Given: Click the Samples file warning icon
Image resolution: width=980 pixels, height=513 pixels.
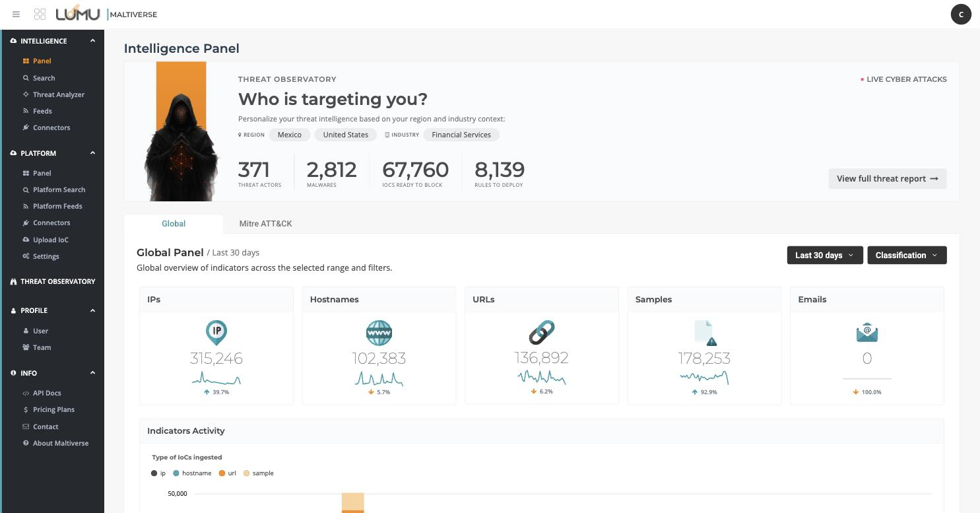Looking at the screenshot, I should pyautogui.click(x=705, y=333).
